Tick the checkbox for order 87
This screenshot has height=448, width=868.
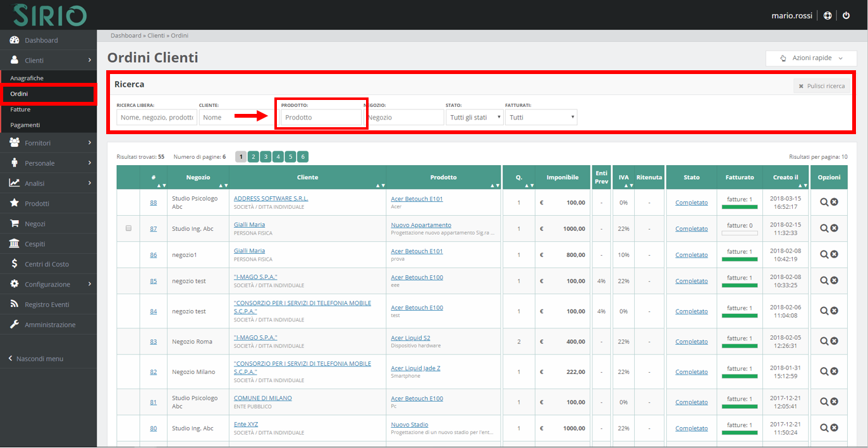click(128, 228)
